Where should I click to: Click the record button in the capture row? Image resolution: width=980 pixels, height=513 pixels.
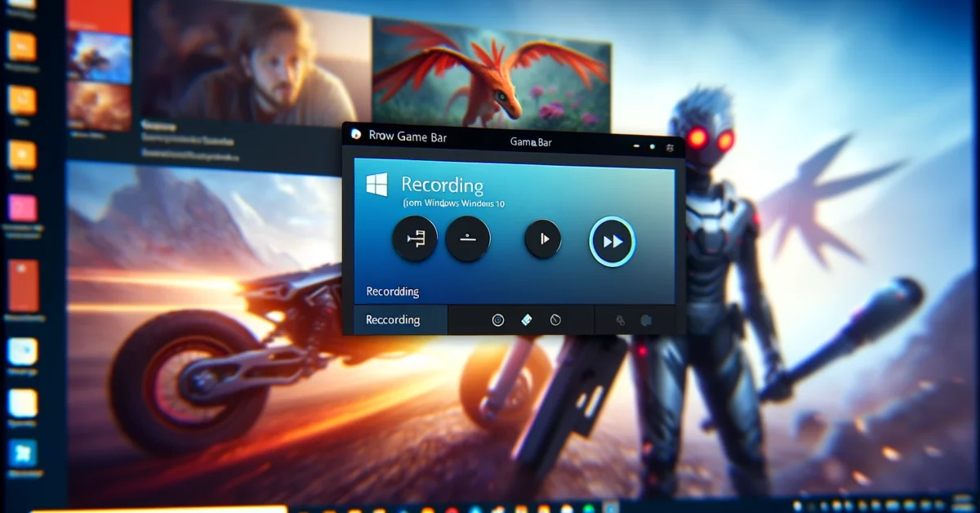tap(468, 239)
